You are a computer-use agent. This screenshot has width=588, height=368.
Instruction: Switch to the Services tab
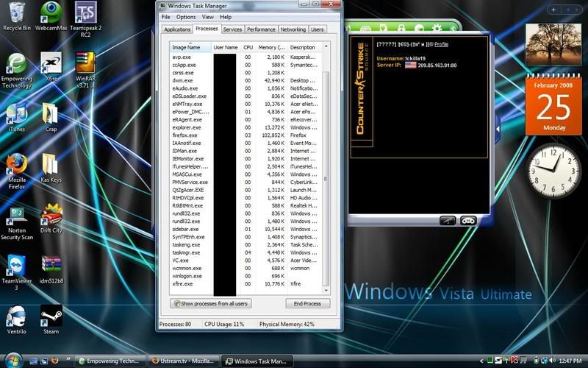(x=232, y=29)
